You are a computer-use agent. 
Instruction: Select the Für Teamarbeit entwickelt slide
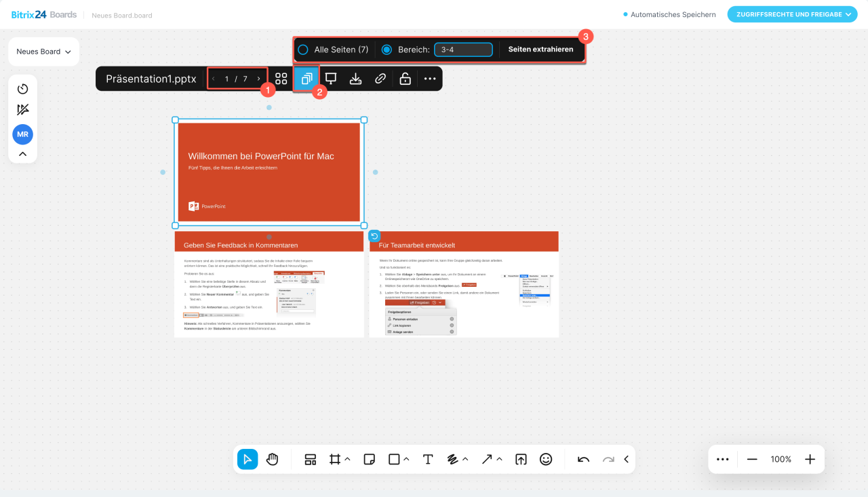point(464,284)
